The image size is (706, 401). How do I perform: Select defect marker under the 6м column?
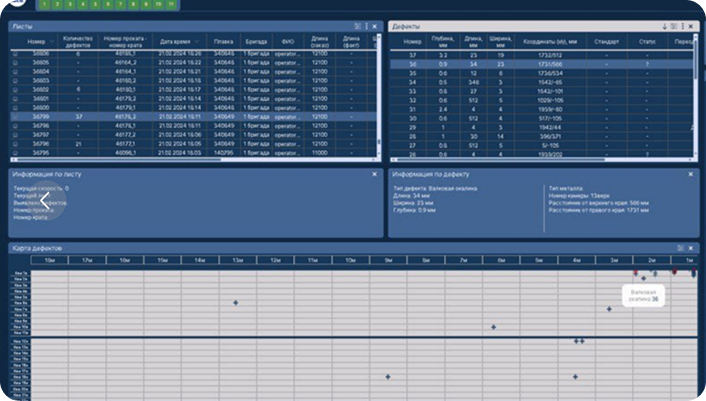click(x=493, y=327)
